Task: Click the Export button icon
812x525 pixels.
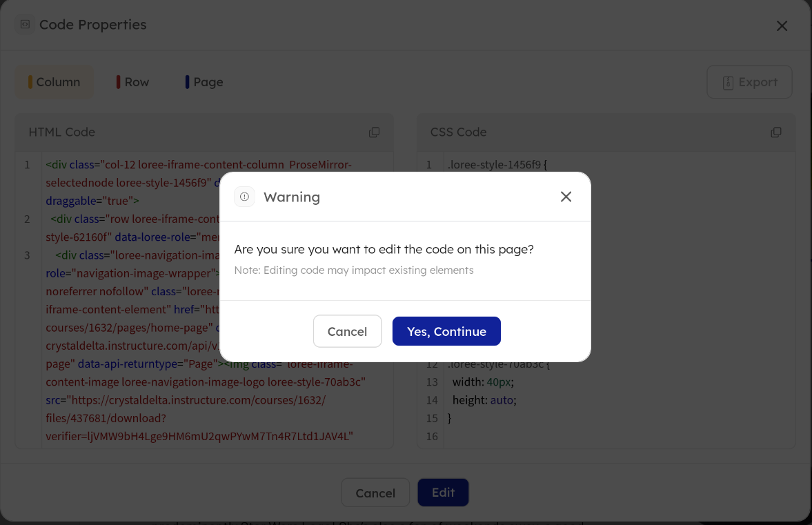Action: [x=728, y=82]
